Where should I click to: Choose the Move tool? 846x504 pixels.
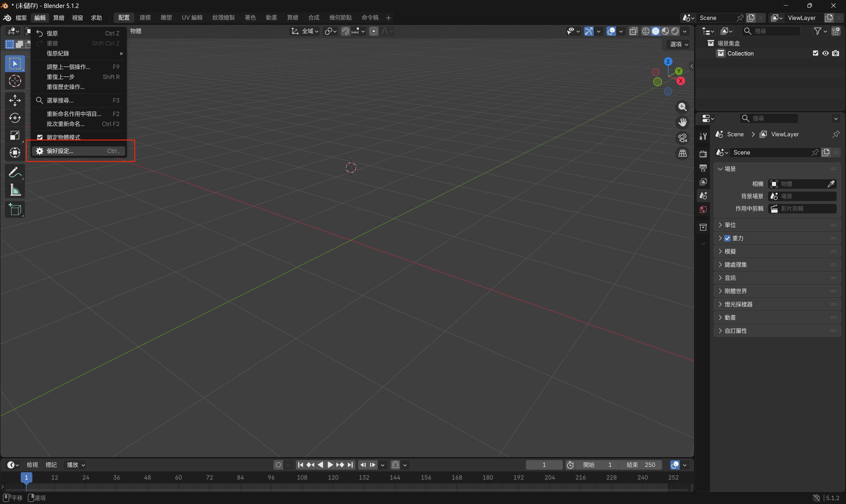pos(15,101)
